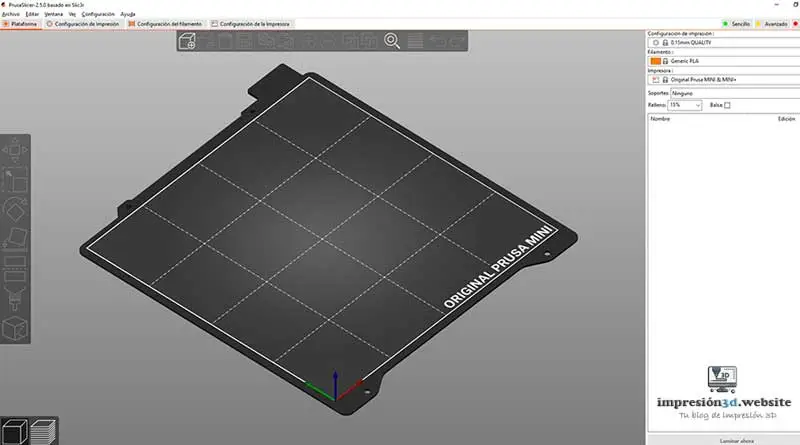Screen dimensions: 800x445
Task: Switch to Configuración de la impresora tab
Action: (251, 24)
